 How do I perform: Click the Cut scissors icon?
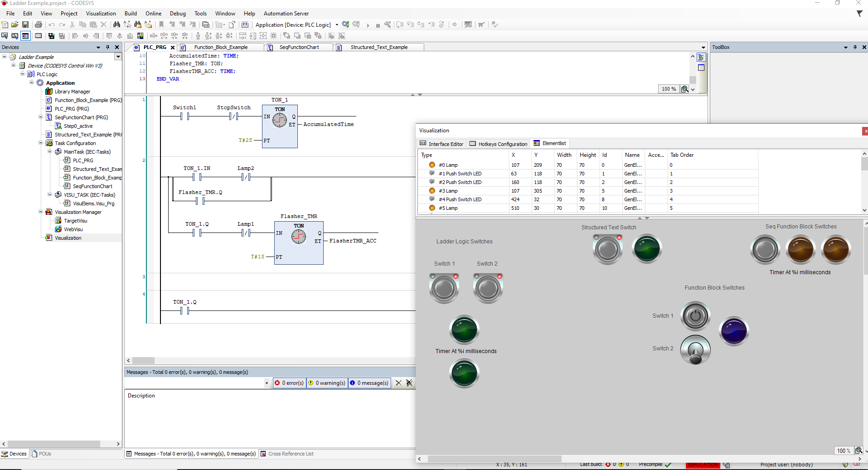(73, 24)
